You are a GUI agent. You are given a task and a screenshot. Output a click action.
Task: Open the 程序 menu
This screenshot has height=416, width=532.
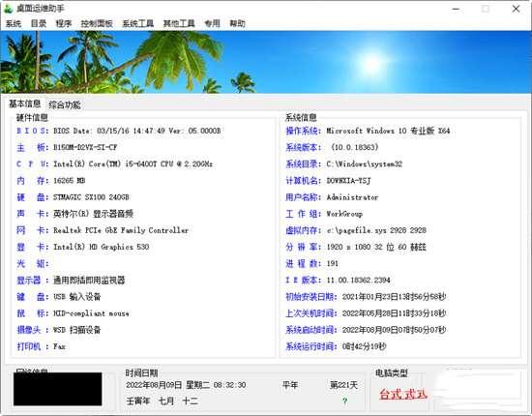[64, 23]
